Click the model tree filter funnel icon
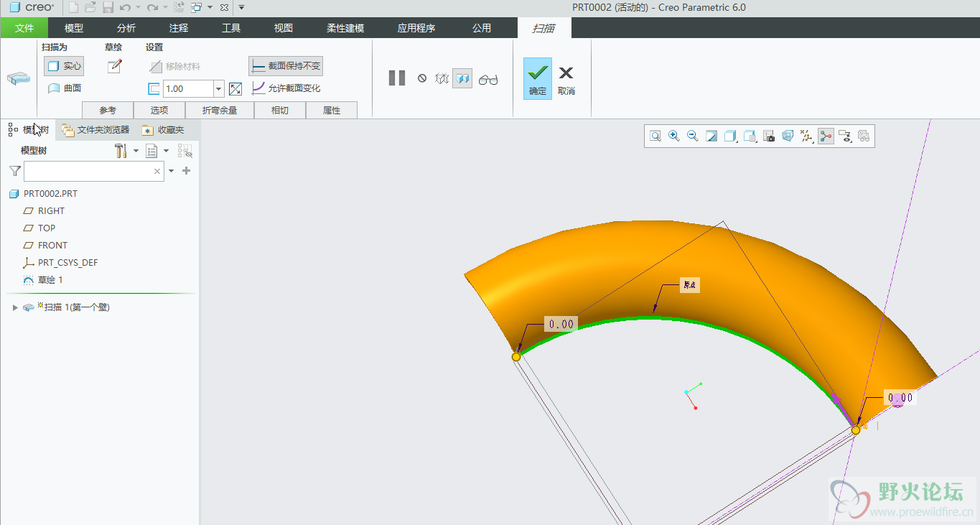Screen dimensions: 980x525 click(x=15, y=171)
